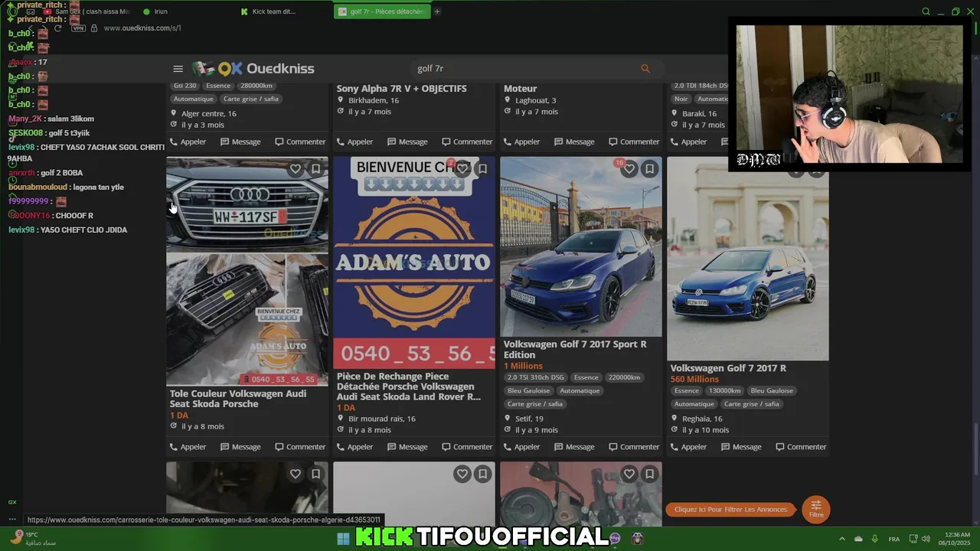Click the 'Gti 230' tag

click(x=185, y=86)
